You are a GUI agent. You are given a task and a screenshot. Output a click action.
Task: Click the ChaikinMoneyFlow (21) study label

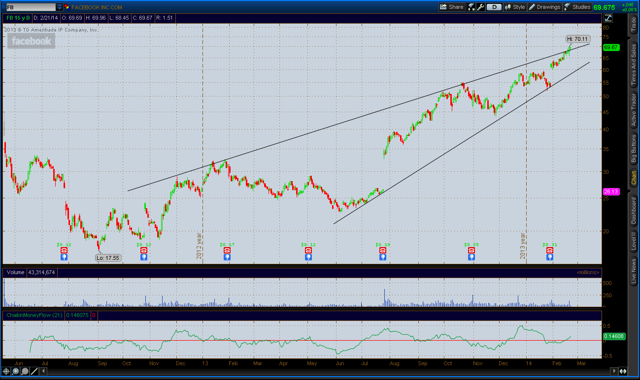click(x=34, y=315)
